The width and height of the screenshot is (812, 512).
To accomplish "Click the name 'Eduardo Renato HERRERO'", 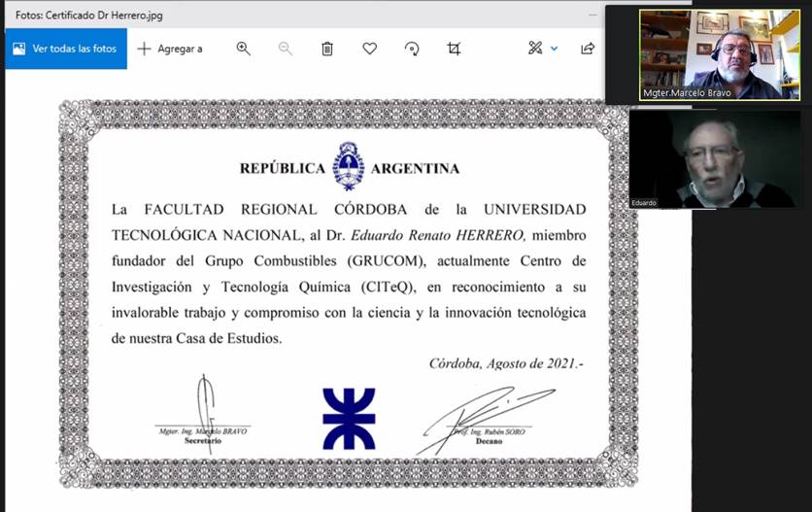I will pos(438,235).
